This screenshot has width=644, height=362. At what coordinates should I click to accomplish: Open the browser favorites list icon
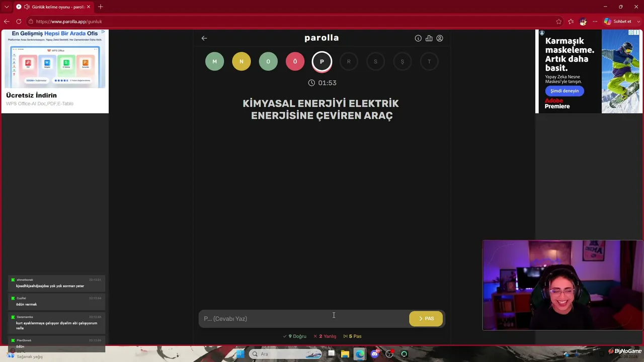point(571,22)
